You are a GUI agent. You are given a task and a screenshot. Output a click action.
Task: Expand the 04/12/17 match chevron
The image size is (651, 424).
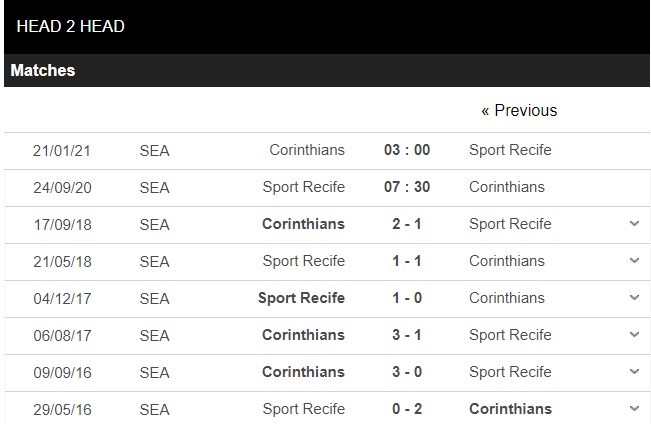[x=634, y=298]
